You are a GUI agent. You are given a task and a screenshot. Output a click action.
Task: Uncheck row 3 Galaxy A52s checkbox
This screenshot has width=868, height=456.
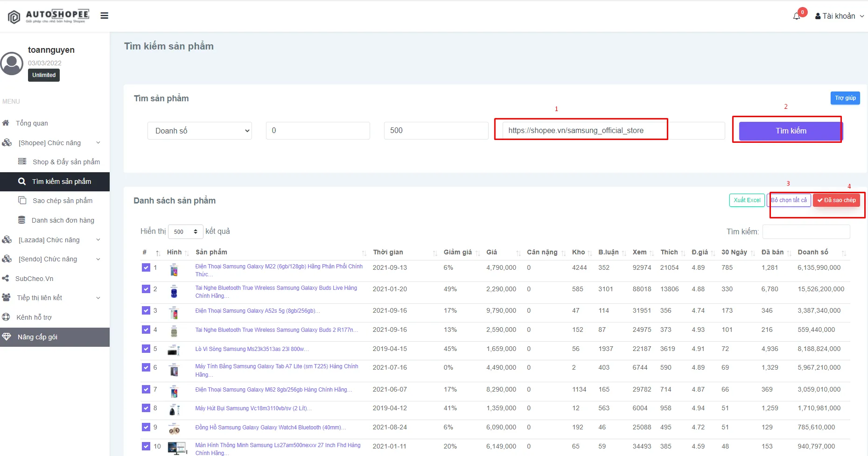pos(146,310)
